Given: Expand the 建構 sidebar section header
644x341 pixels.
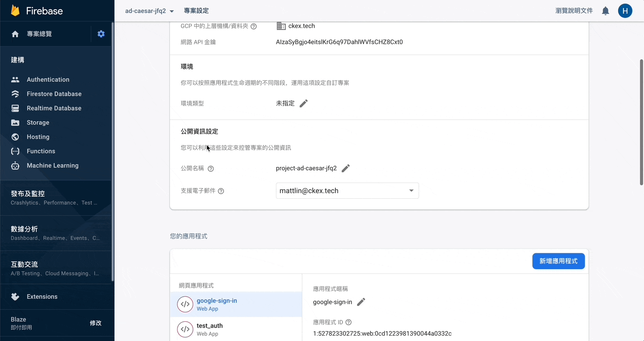Looking at the screenshot, I should 17,60.
